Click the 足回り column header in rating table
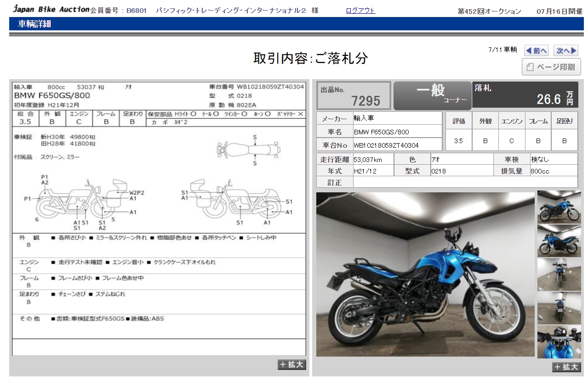 click(x=565, y=121)
